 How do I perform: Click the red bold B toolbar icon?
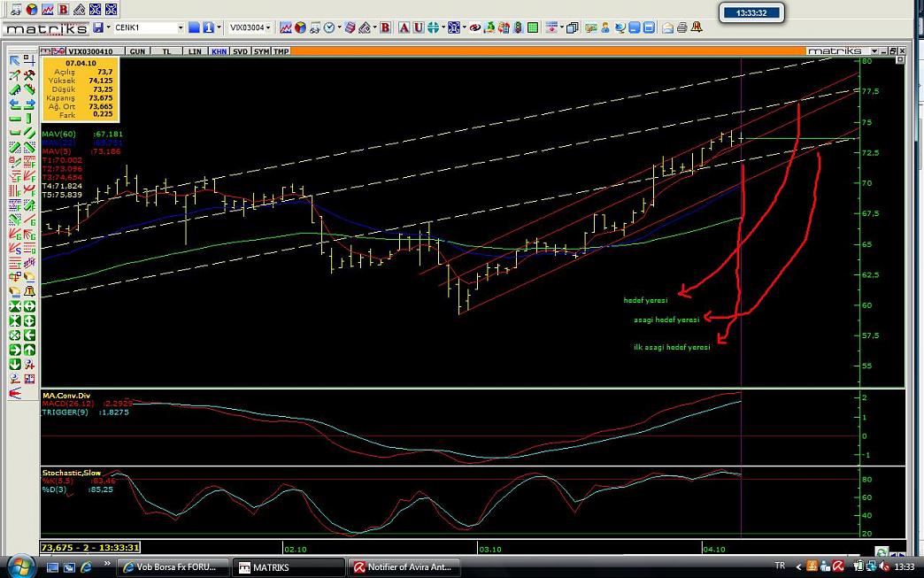[x=385, y=27]
